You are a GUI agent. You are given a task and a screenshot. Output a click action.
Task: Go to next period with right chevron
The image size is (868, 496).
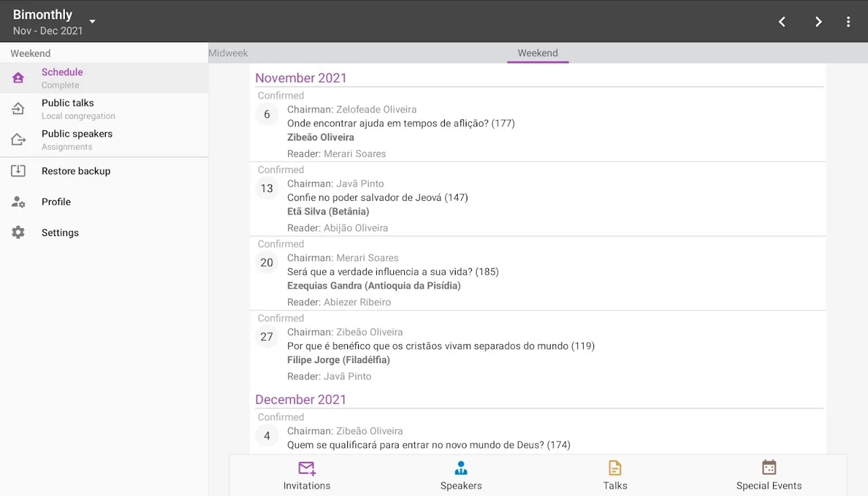(x=818, y=22)
